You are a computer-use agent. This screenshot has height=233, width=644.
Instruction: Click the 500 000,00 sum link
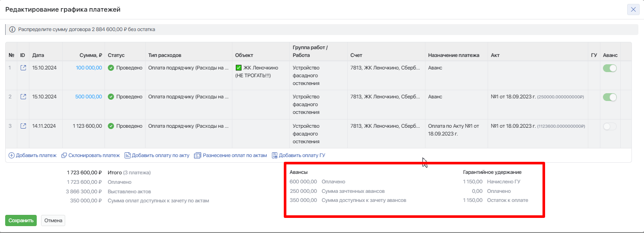click(x=89, y=97)
